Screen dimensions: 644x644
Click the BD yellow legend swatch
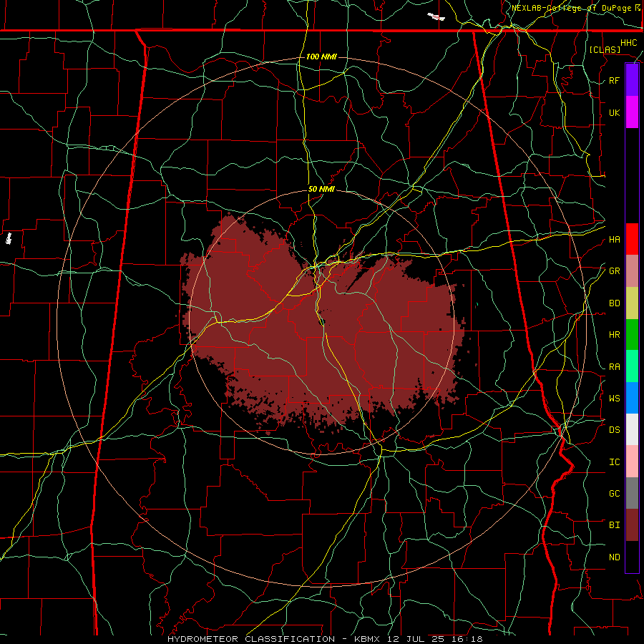(632, 303)
